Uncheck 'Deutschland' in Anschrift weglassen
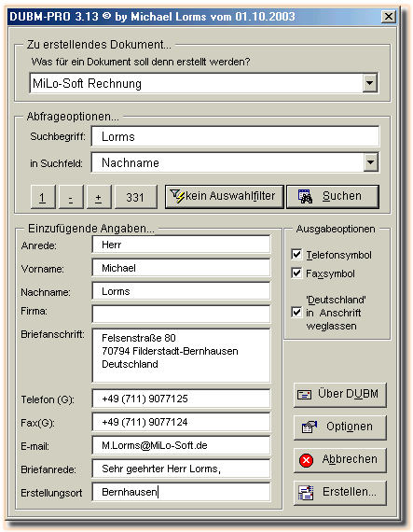This screenshot has height=532, width=413. (296, 312)
